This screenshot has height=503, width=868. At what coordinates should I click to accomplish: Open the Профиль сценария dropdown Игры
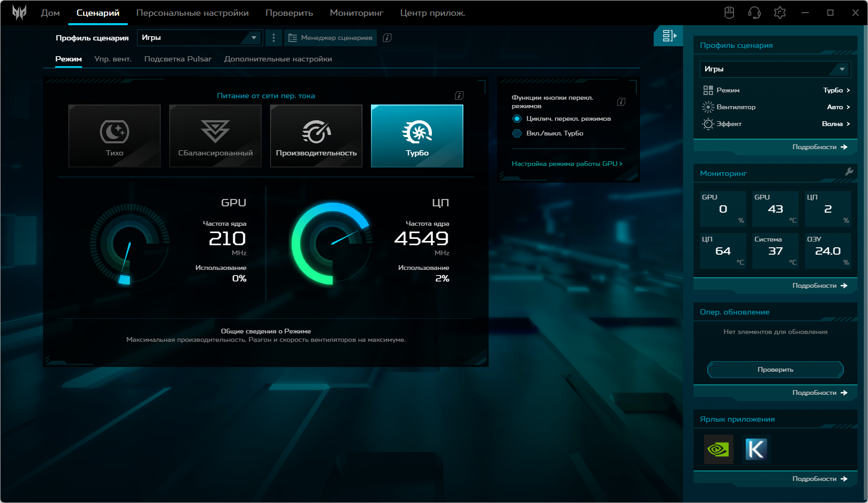point(200,38)
